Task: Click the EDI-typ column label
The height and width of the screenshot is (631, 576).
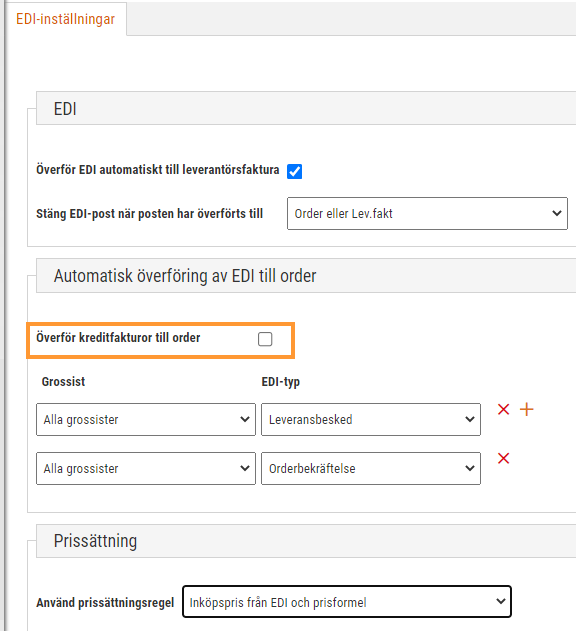Action: (281, 381)
